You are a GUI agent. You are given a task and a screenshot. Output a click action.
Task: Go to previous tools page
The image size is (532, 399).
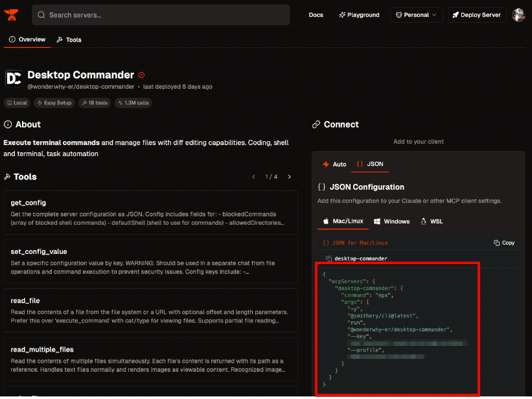[x=253, y=177]
